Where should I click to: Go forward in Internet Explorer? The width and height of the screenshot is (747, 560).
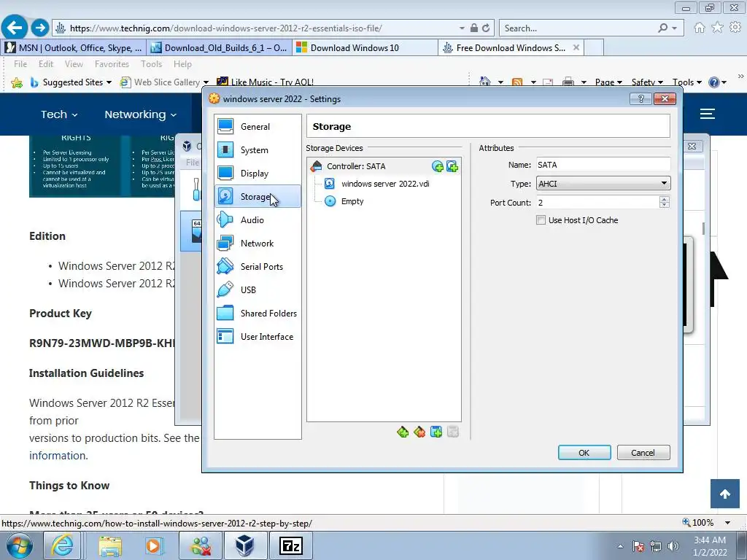tap(40, 28)
